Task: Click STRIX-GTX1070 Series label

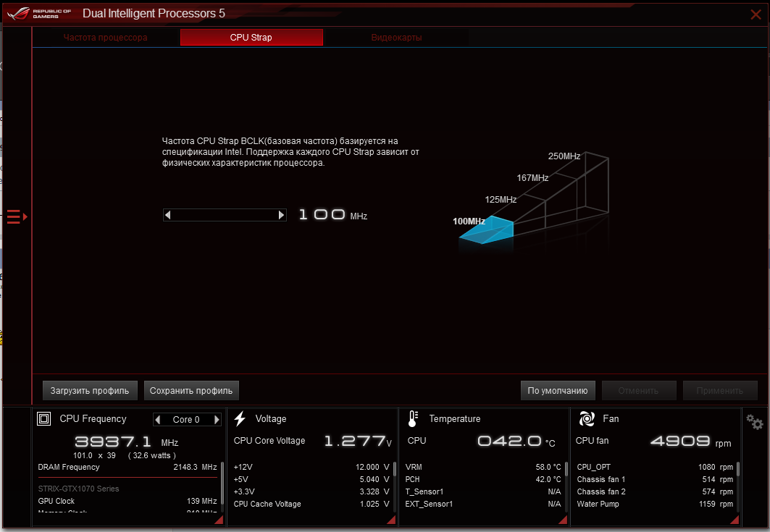Action: coord(78,489)
